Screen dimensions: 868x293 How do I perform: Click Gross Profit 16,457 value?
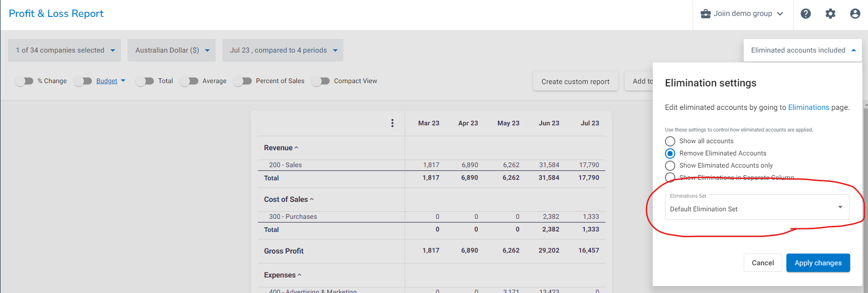pos(589,251)
